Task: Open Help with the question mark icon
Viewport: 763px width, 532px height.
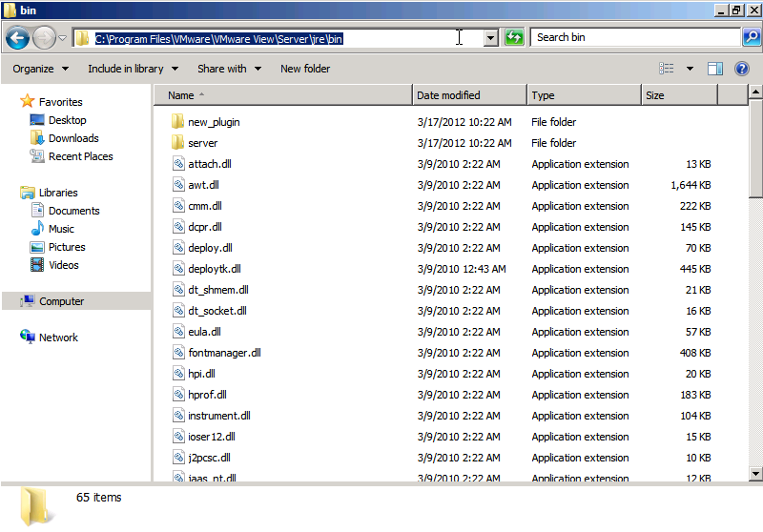Action: [x=742, y=69]
